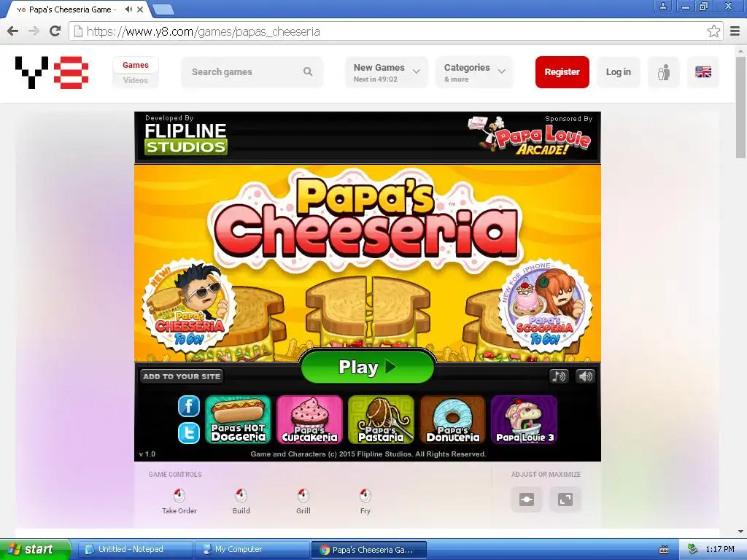Select the Videos tab
Image resolution: width=747 pixels, height=560 pixels.
pyautogui.click(x=135, y=80)
